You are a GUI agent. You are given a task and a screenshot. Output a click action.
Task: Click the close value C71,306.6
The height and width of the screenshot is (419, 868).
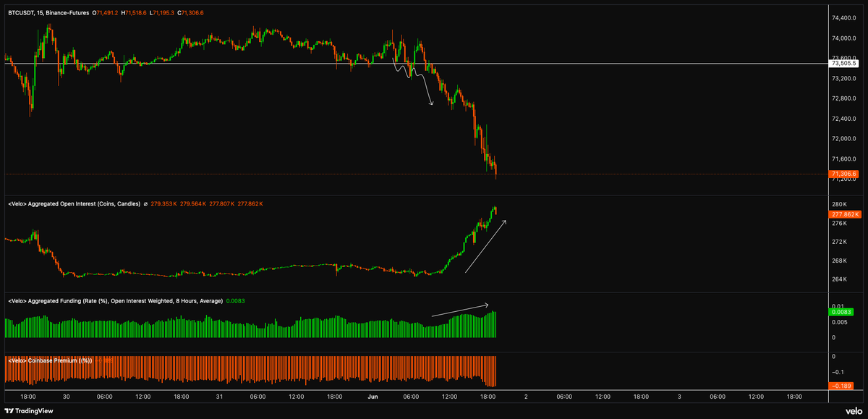click(191, 13)
